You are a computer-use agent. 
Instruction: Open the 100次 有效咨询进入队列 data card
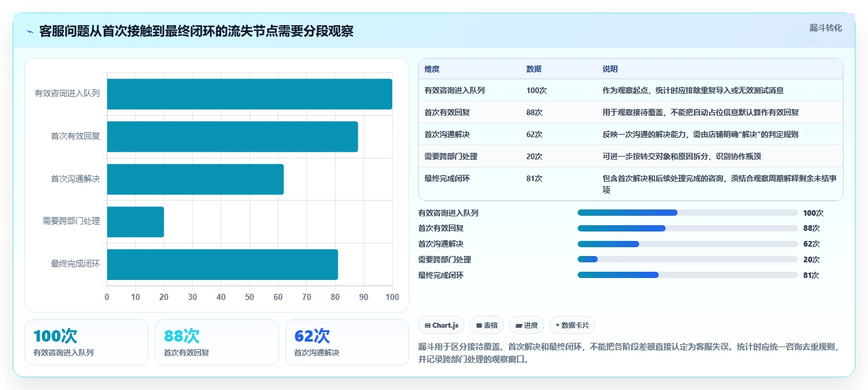(x=86, y=342)
